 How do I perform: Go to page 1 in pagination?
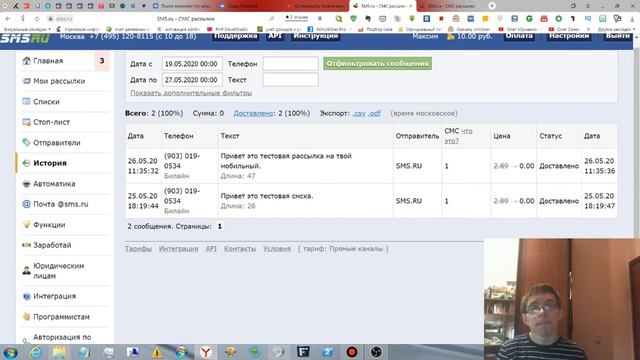pyautogui.click(x=220, y=226)
